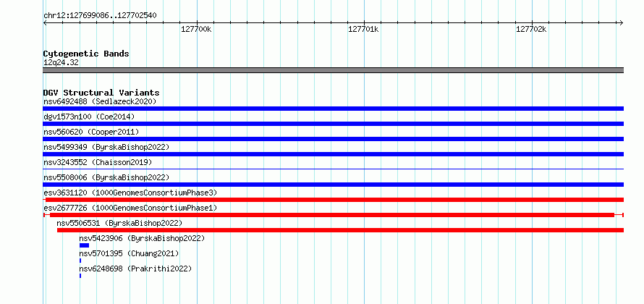Click the chr12:127699086..127702540 region label
The width and height of the screenshot is (644, 304).
[100, 16]
